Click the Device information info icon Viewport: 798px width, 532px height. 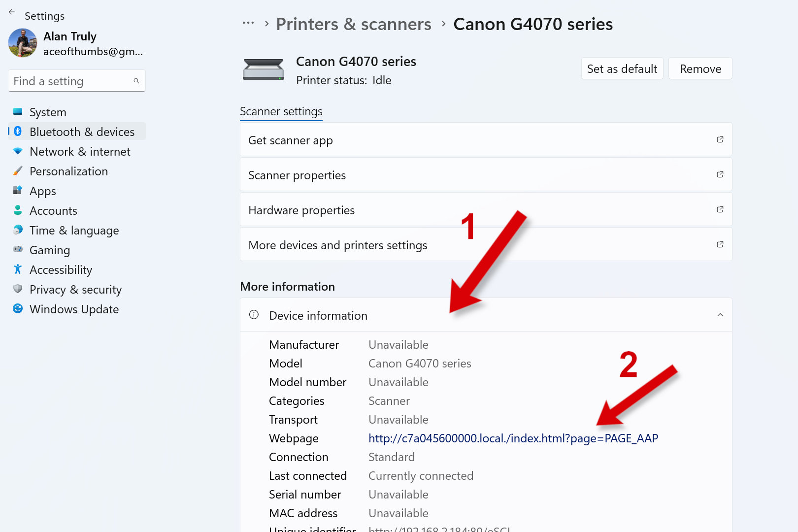coord(254,315)
